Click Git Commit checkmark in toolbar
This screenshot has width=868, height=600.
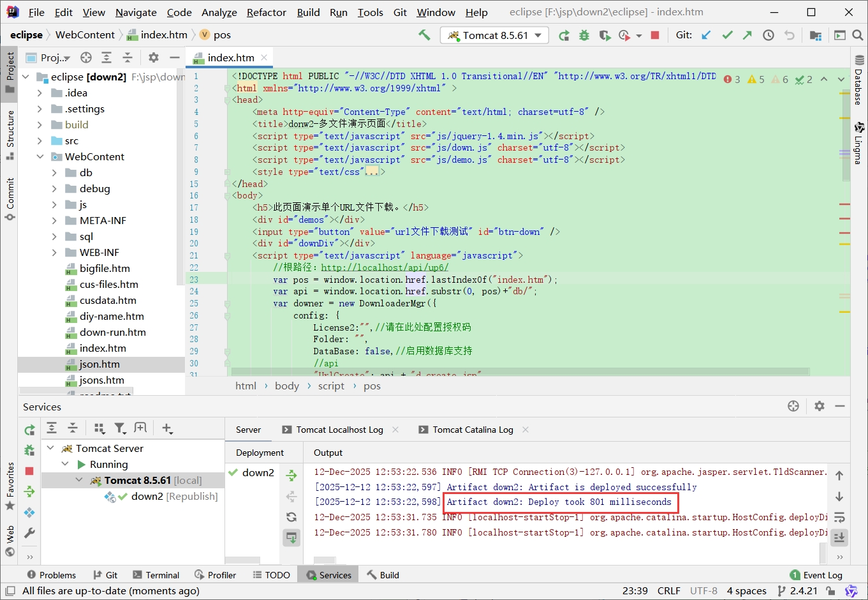point(727,35)
